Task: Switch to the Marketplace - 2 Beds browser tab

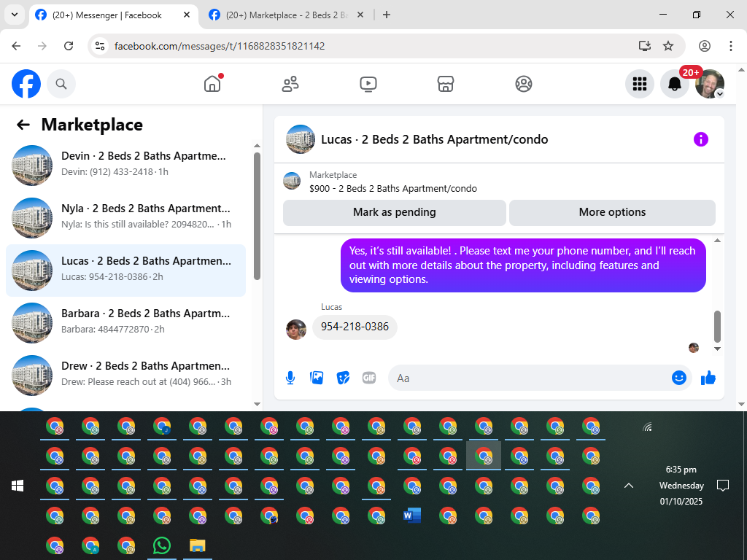Action: click(x=286, y=15)
